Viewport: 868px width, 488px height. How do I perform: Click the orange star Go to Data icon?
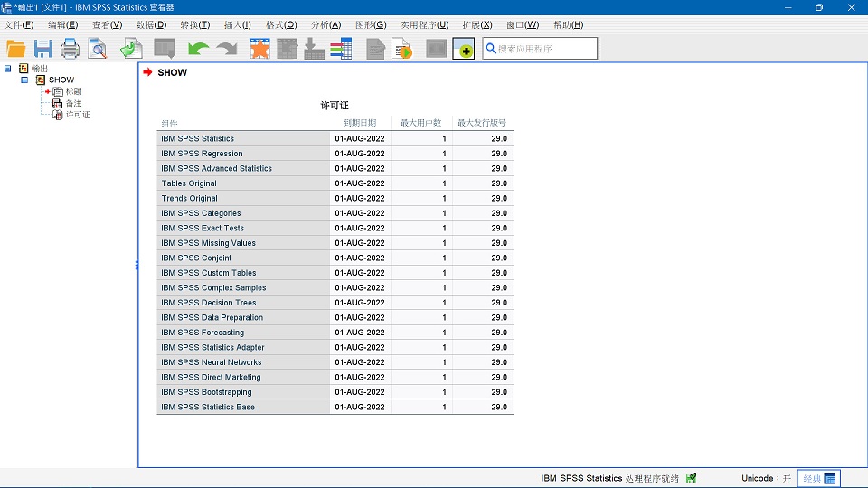pyautogui.click(x=259, y=49)
